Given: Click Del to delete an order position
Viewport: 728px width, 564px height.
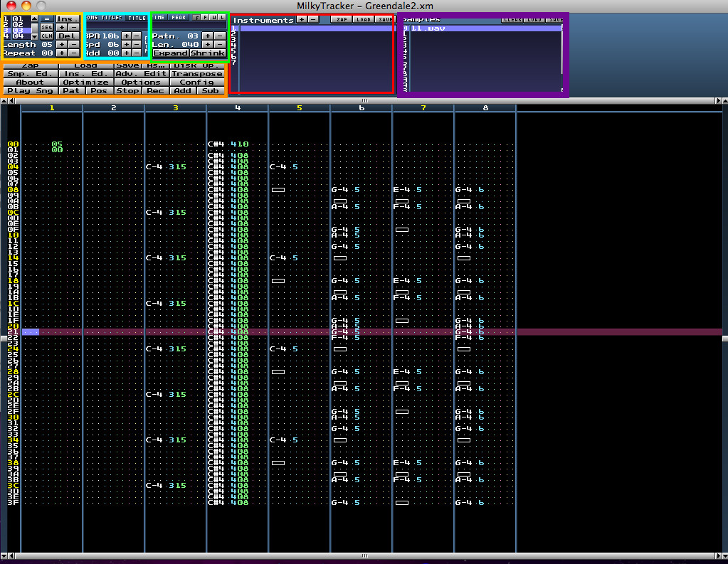Looking at the screenshot, I should (68, 36).
